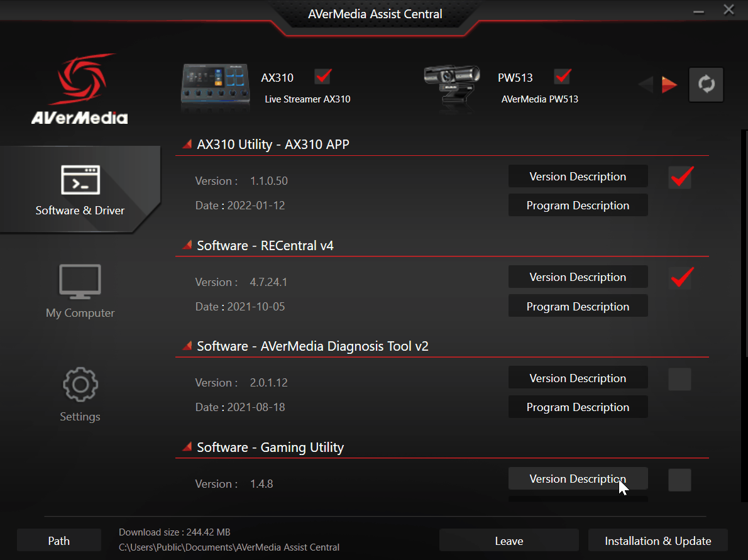
Task: Go to previous device with gray arrow
Action: [x=646, y=84]
